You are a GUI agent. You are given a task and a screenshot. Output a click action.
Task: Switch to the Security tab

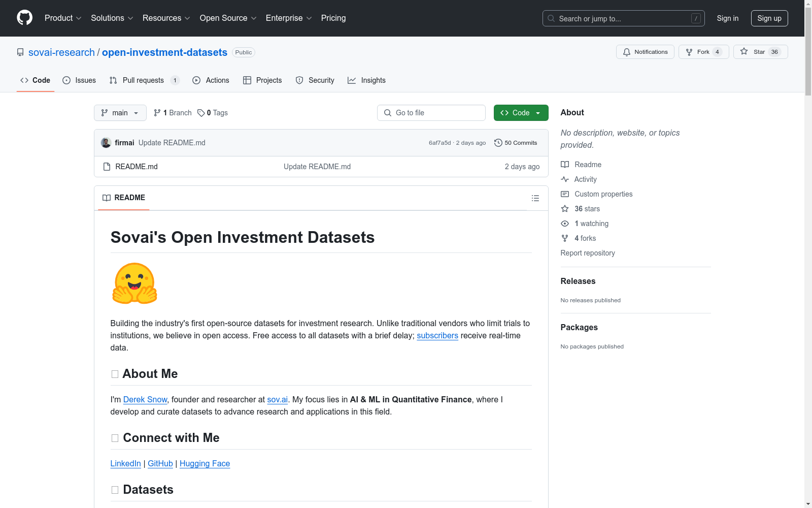pyautogui.click(x=315, y=80)
